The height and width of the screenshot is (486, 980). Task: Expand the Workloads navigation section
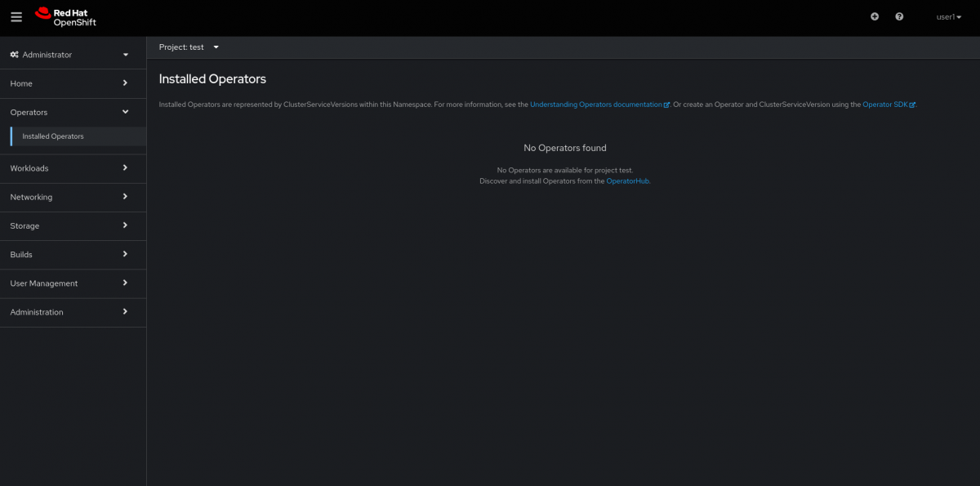pyautogui.click(x=69, y=168)
